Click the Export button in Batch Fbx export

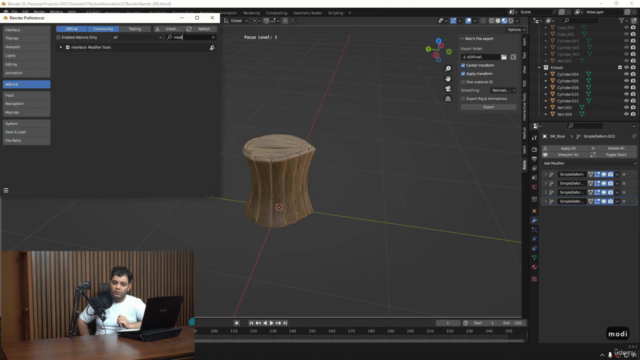489,107
